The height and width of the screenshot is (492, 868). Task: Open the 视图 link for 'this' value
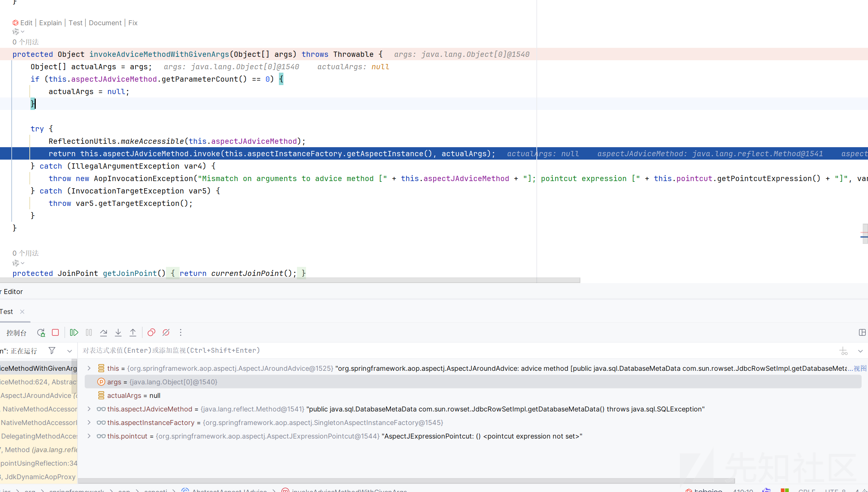pos(860,368)
